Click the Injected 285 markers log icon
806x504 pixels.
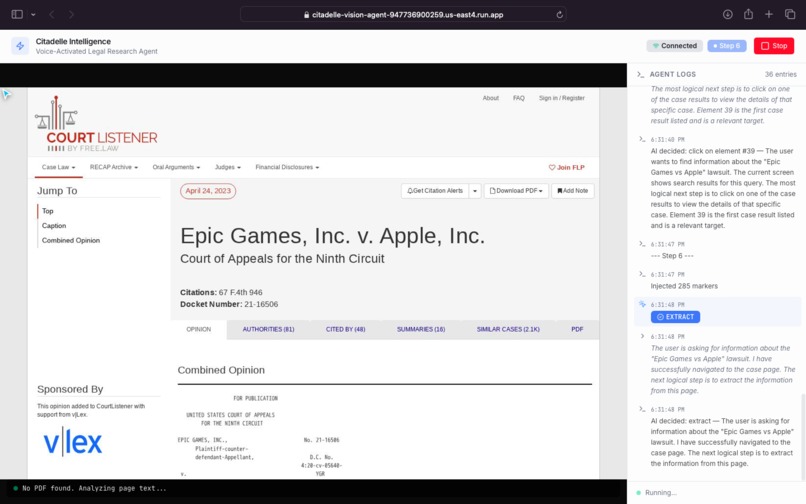(642, 274)
